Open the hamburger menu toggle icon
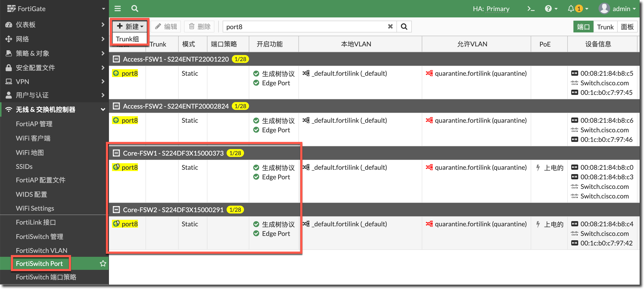Screen dimensions: 644x289 pyautogui.click(x=117, y=9)
